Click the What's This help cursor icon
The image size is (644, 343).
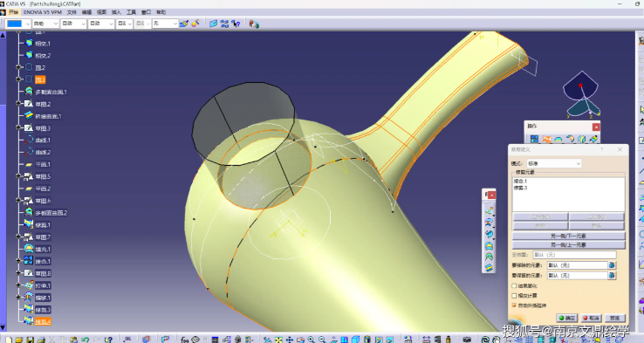(x=108, y=340)
